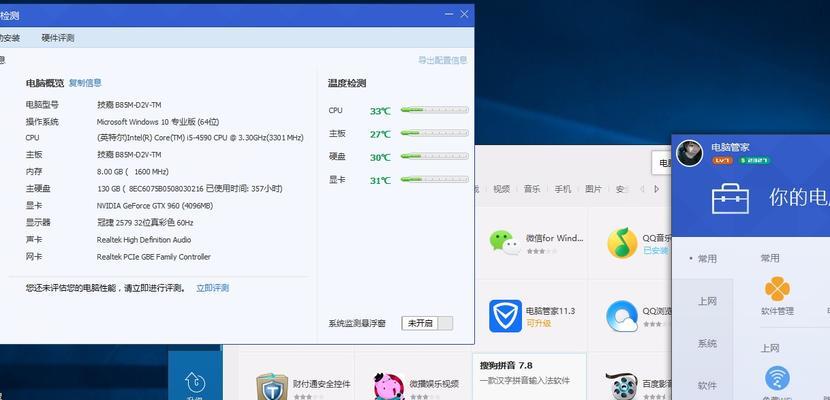
Task: Click the Microsoft Windows 10 专业版 text
Action: point(158,122)
